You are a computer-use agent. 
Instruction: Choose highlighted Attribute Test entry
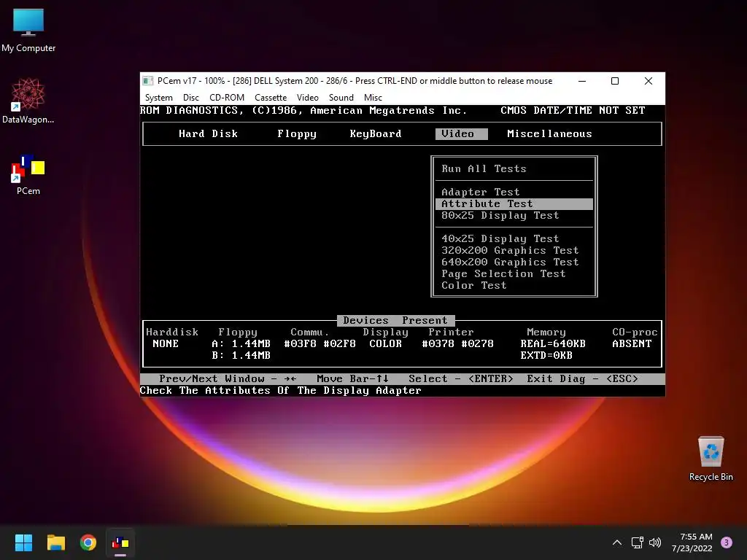click(514, 204)
